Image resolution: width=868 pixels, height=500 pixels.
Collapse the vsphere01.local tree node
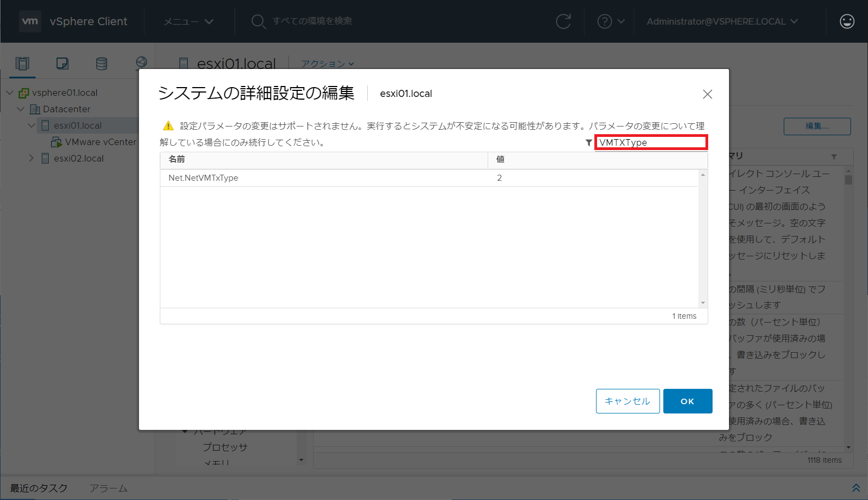pyautogui.click(x=9, y=93)
